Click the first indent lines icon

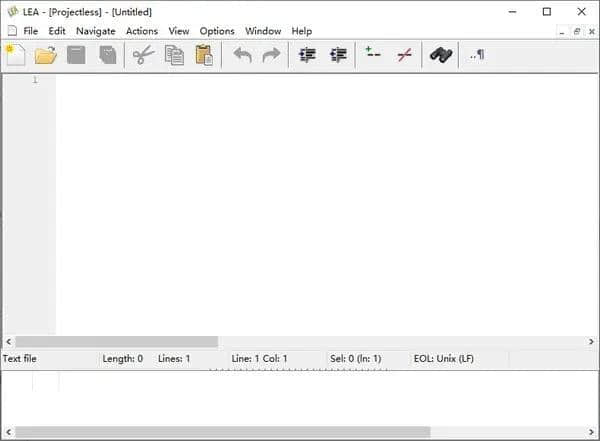[307, 55]
